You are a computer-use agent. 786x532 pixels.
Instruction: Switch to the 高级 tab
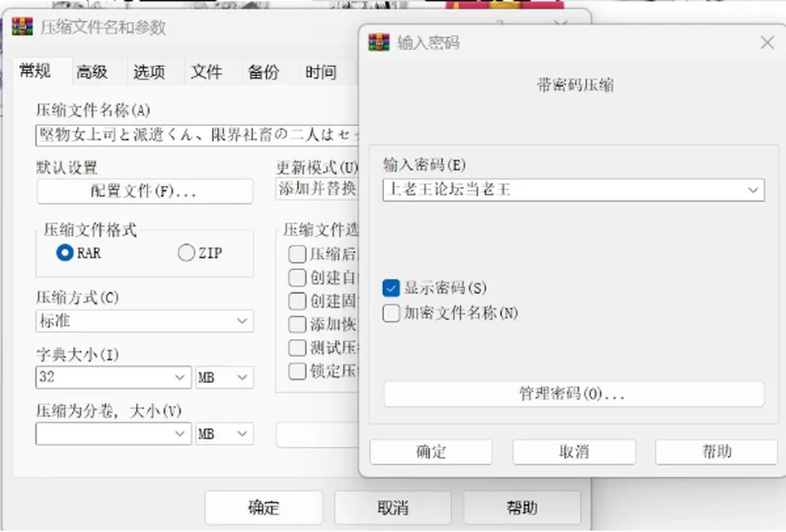click(92, 72)
